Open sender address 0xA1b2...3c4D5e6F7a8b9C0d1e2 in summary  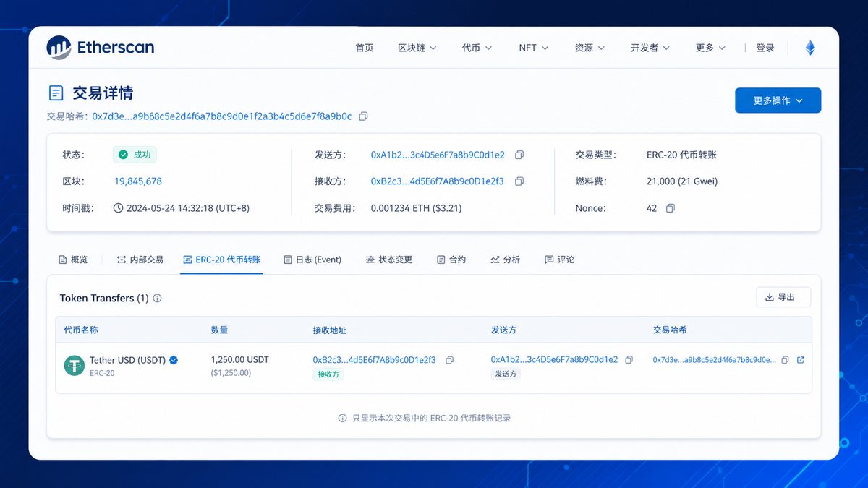[x=438, y=155]
